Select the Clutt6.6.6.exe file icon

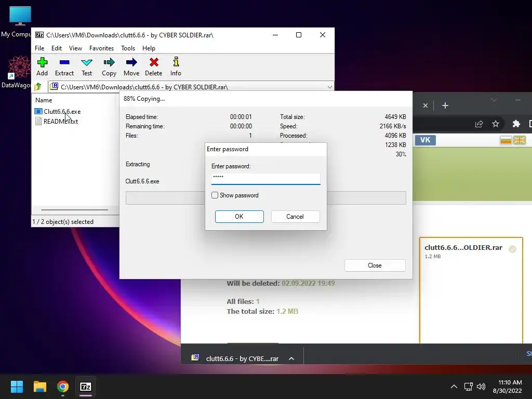pos(38,111)
